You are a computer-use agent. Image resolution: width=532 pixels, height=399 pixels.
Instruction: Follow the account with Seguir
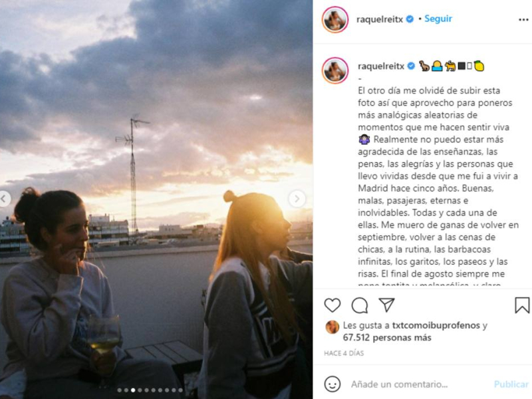pos(438,19)
